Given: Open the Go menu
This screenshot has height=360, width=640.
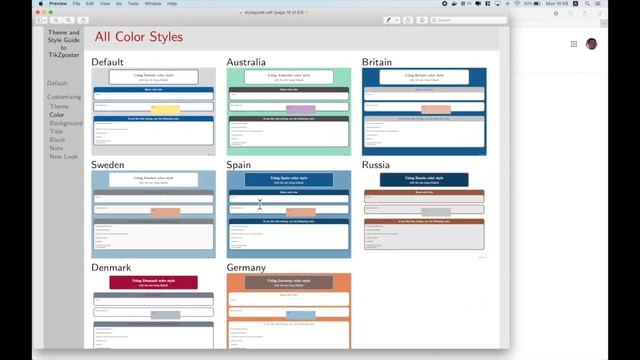Looking at the screenshot, I should click(x=119, y=4).
